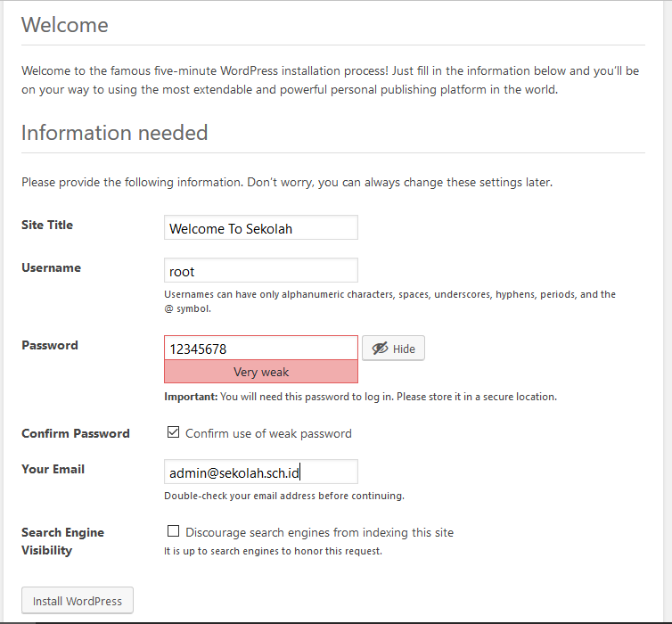Click the Confirm Password label
This screenshot has width=672, height=624.
click(76, 433)
